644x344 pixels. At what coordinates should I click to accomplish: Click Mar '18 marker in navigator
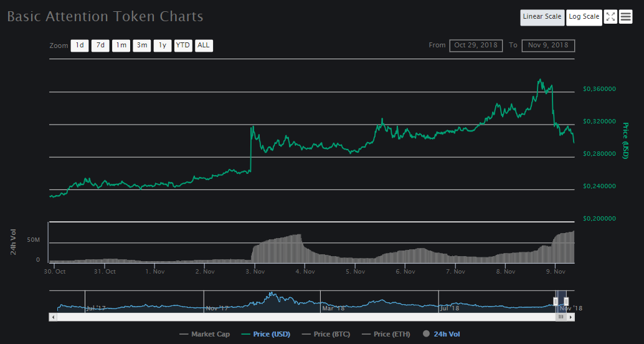click(x=333, y=308)
